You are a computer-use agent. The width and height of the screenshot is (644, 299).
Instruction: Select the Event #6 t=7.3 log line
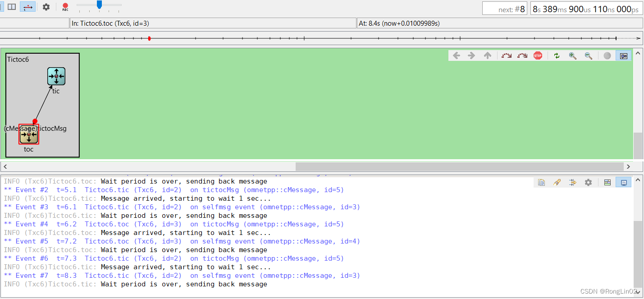click(x=174, y=258)
